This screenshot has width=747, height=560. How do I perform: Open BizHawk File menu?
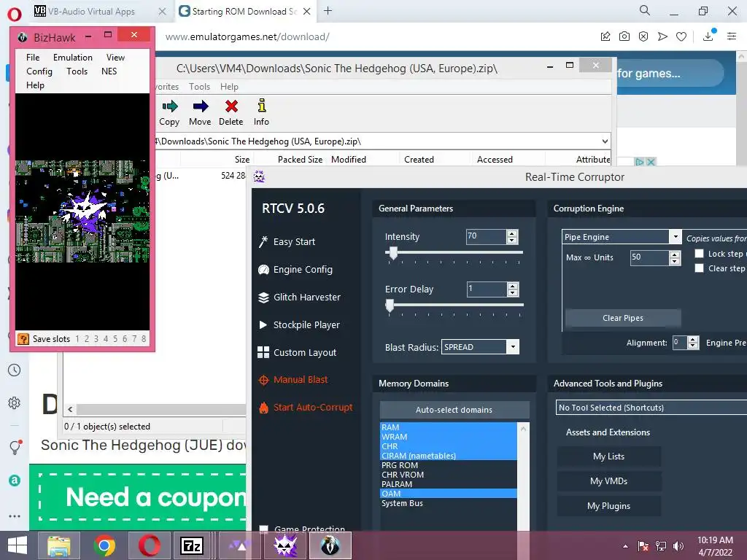pyautogui.click(x=33, y=57)
